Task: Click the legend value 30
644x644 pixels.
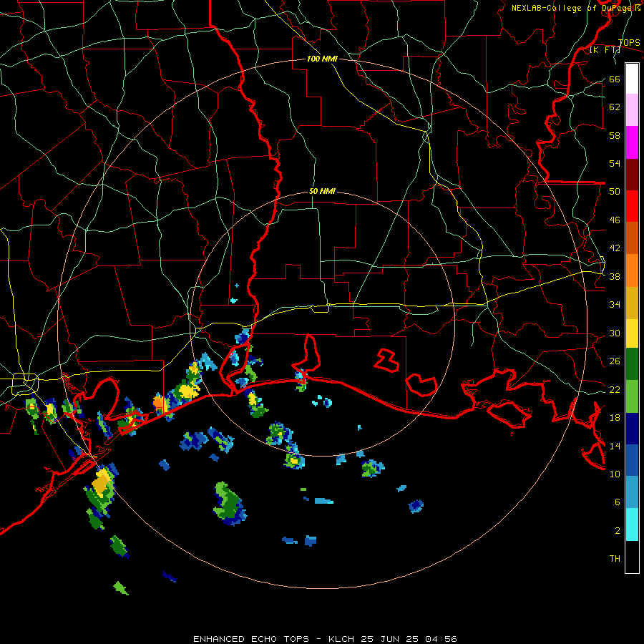Action: (615, 333)
